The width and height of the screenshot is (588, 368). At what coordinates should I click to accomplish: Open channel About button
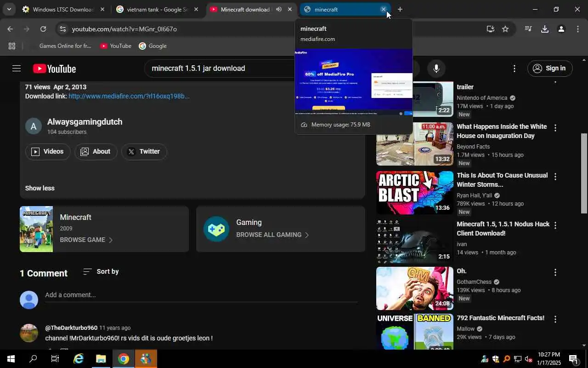[x=96, y=151]
